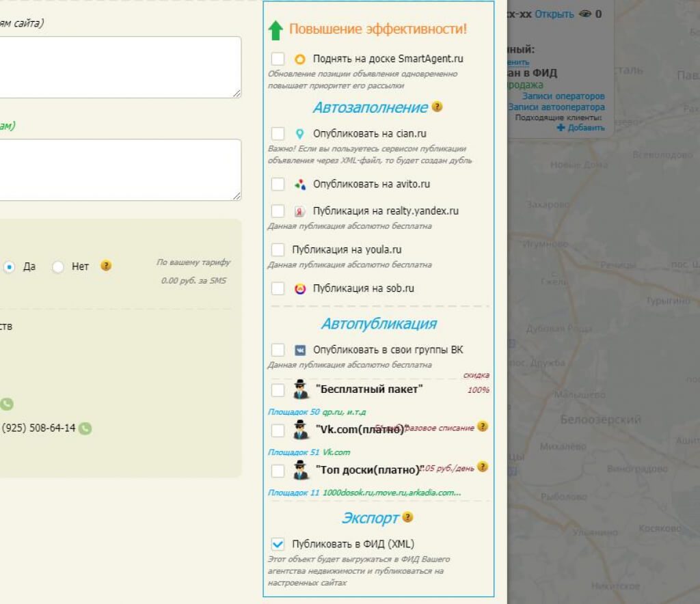Image resolution: width=700 pixels, height=604 pixels.
Task: Click the "Повышение эффективности!" heading
Action: (x=377, y=29)
